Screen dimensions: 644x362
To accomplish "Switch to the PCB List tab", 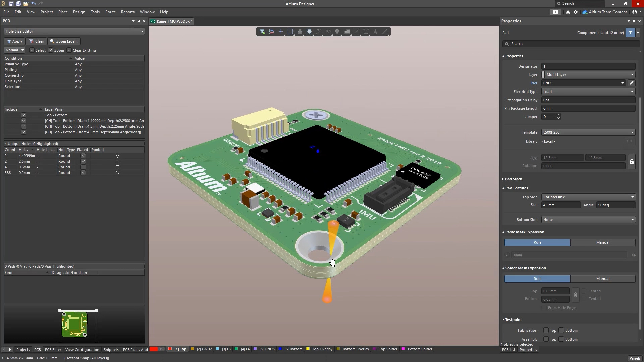I will point(508,350).
